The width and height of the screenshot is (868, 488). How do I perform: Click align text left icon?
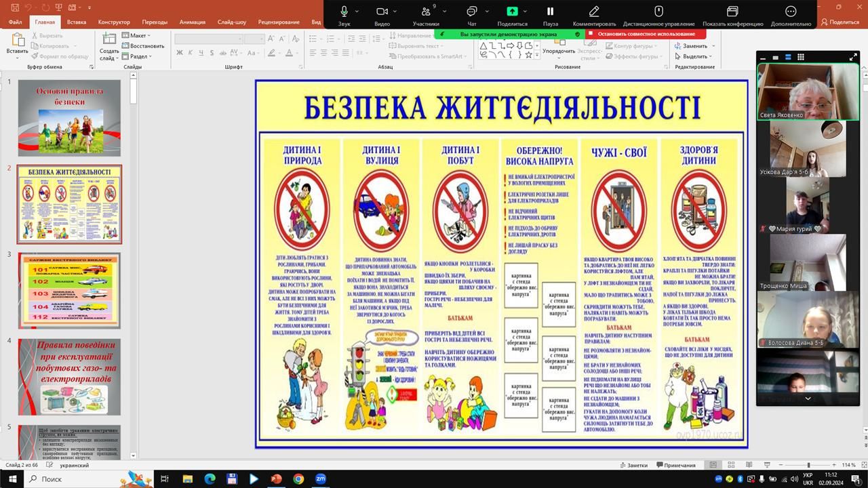313,53
